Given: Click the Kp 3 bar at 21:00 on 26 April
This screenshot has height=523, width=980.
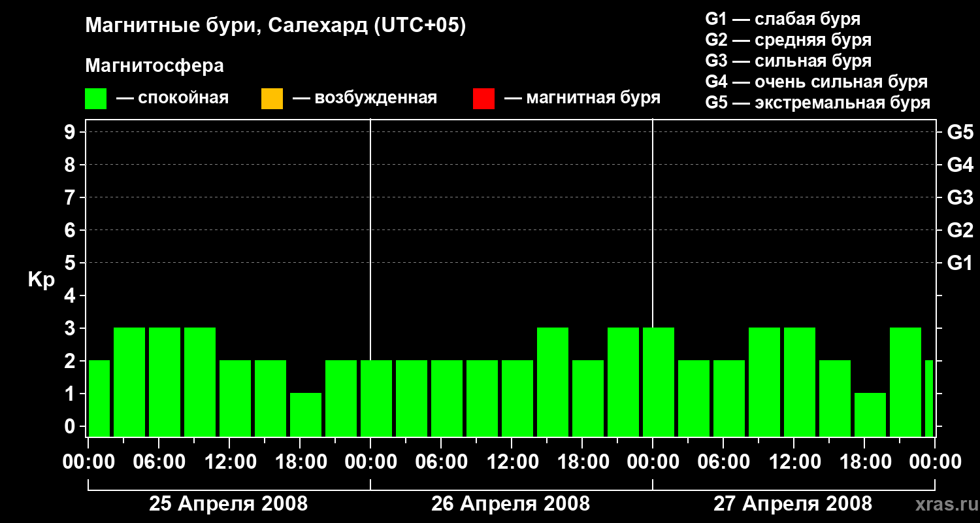Looking at the screenshot, I should pos(623,382).
